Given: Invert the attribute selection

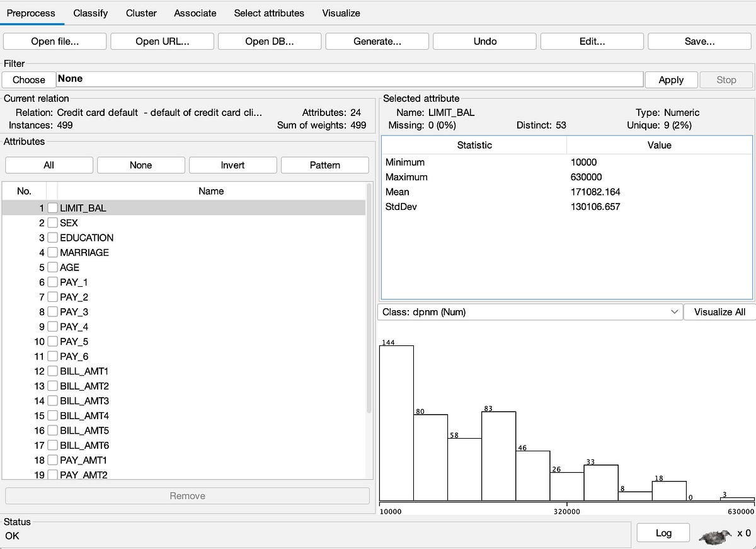Looking at the screenshot, I should coord(232,165).
